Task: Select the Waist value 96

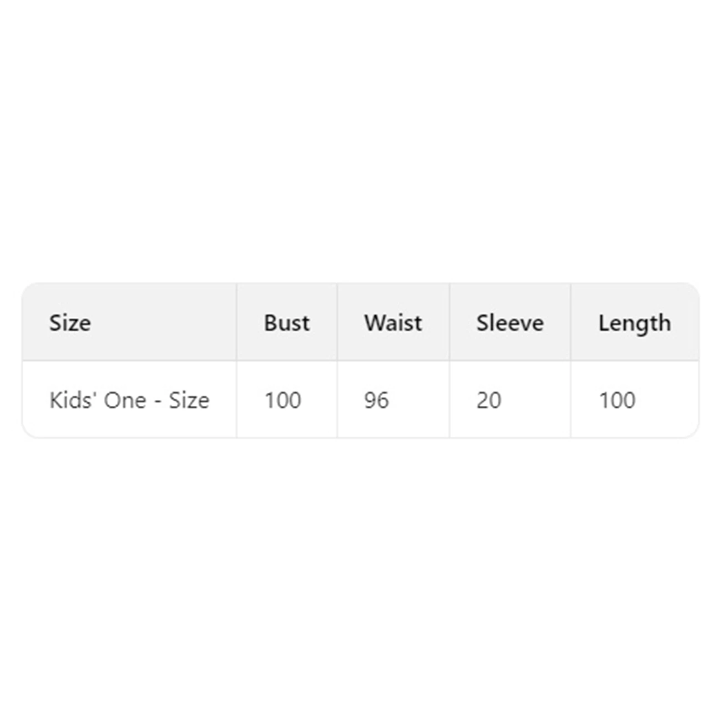Action: click(376, 400)
